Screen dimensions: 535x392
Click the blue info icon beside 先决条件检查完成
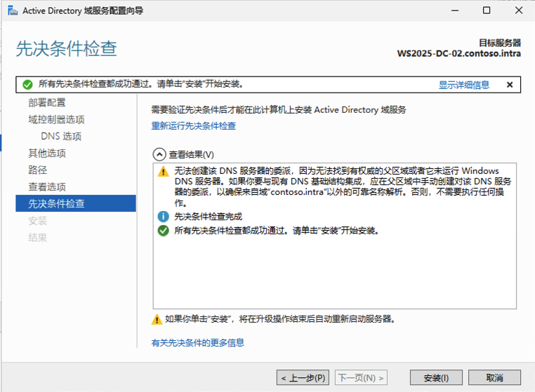point(163,217)
